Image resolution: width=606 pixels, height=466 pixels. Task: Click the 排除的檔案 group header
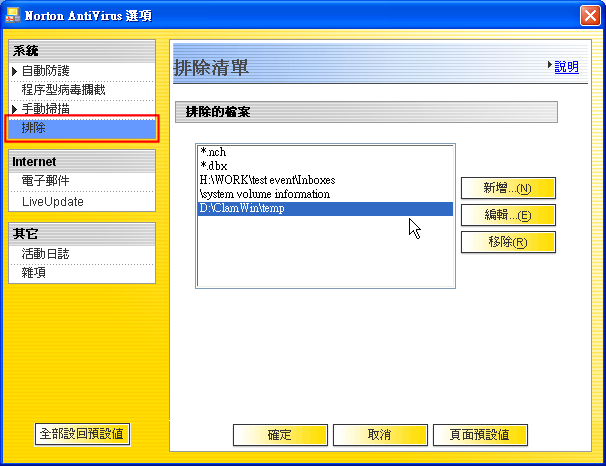[366, 112]
